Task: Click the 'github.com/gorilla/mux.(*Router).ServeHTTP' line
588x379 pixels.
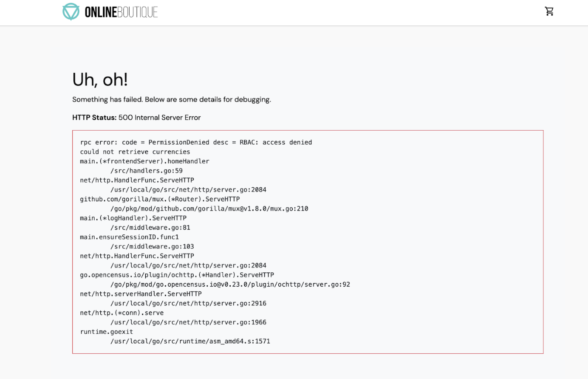Action: tap(159, 199)
